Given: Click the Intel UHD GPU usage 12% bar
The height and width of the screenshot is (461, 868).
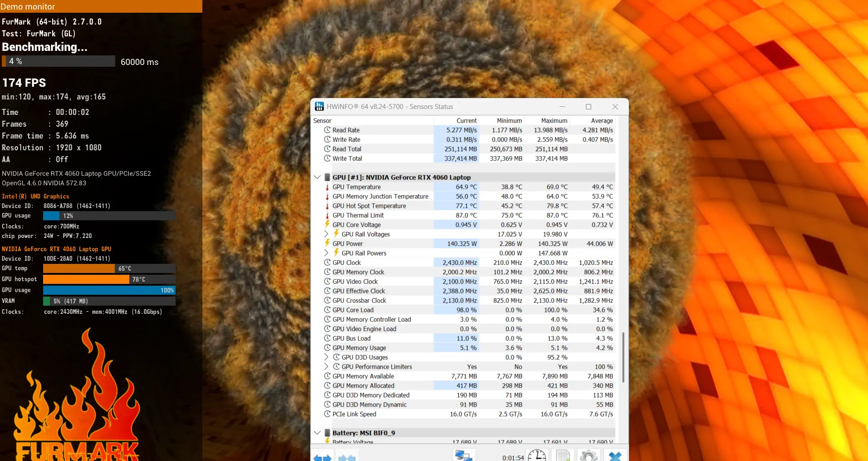Looking at the screenshot, I should click(109, 216).
